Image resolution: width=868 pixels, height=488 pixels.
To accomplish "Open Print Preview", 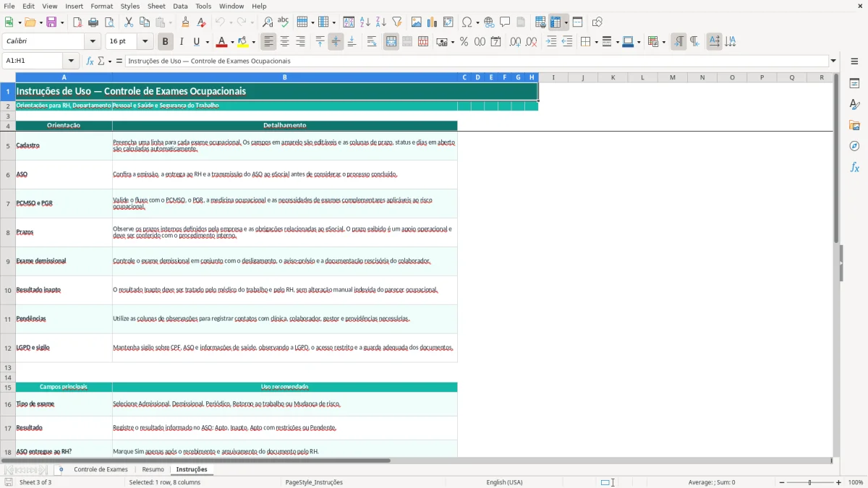I will click(x=109, y=22).
